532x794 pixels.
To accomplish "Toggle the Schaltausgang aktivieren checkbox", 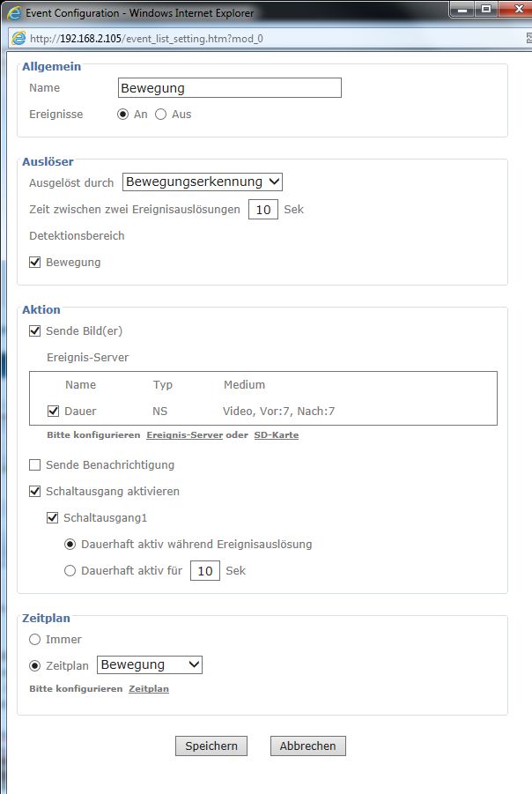I will pyautogui.click(x=35, y=491).
